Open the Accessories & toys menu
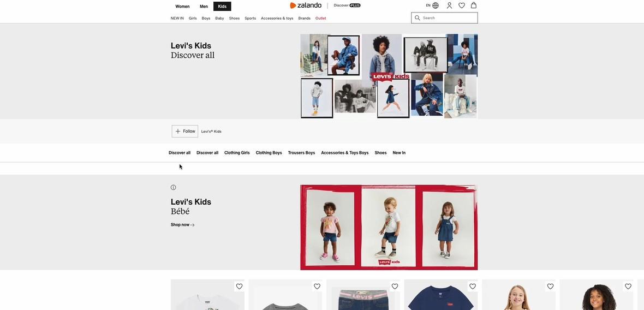Image resolution: width=644 pixels, height=310 pixels. [x=277, y=18]
